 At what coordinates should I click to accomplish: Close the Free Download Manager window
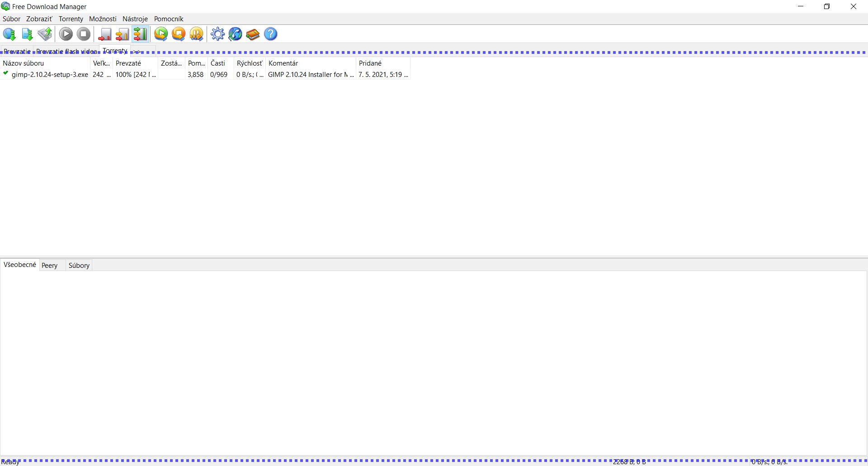coord(854,6)
